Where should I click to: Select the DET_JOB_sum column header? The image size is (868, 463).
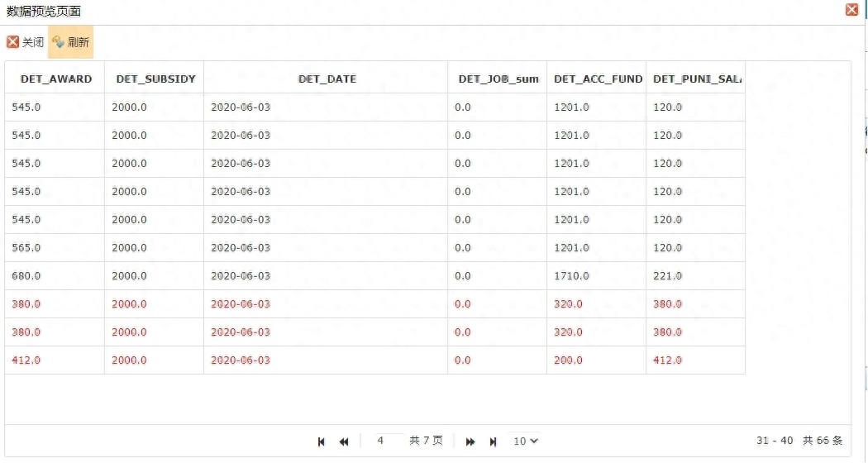point(497,79)
